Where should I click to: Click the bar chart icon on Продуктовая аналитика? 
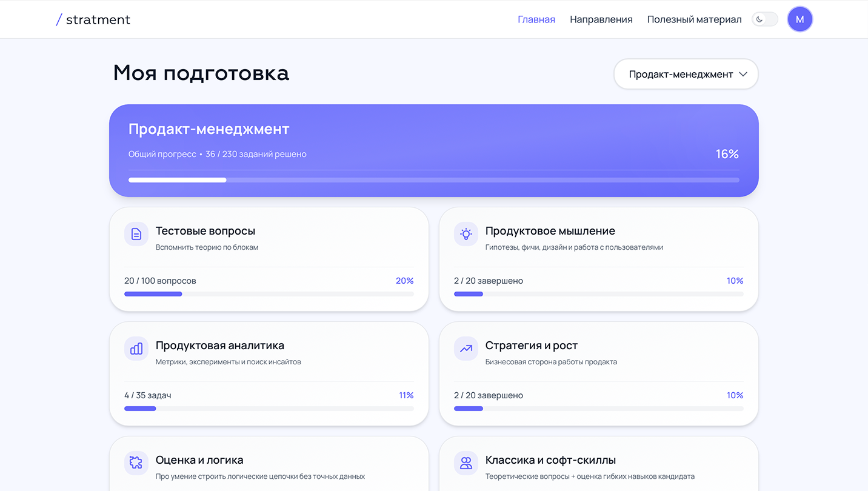[136, 349]
